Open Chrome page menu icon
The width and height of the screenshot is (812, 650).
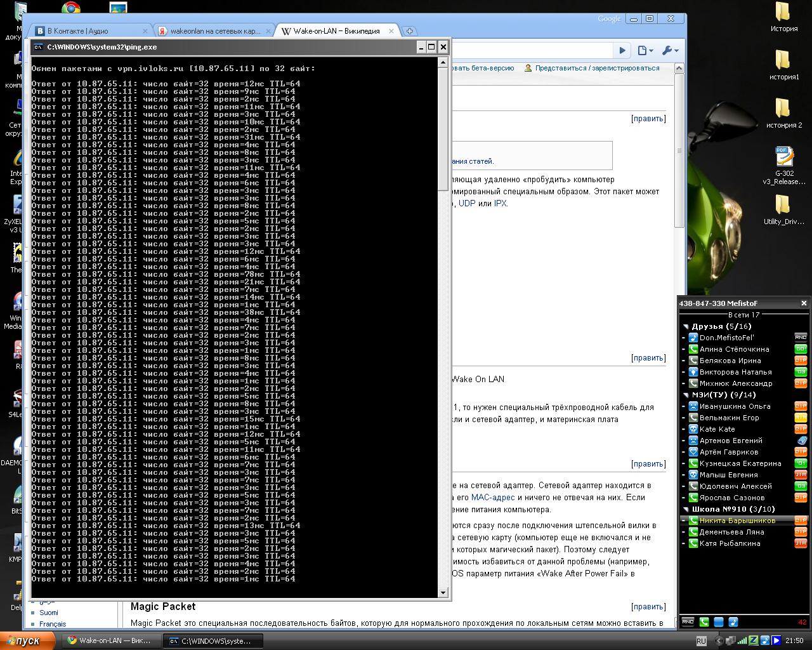click(x=645, y=50)
